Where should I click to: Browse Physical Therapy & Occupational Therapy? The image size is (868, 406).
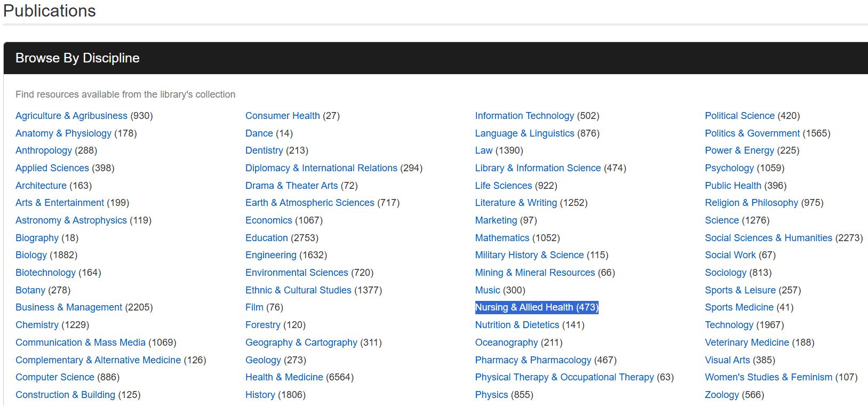(564, 377)
